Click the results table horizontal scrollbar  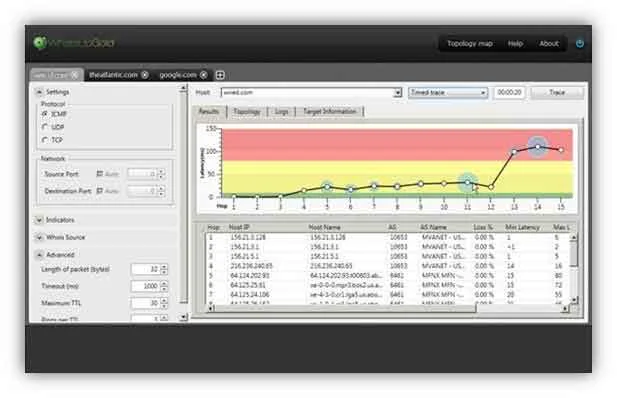coord(345,308)
